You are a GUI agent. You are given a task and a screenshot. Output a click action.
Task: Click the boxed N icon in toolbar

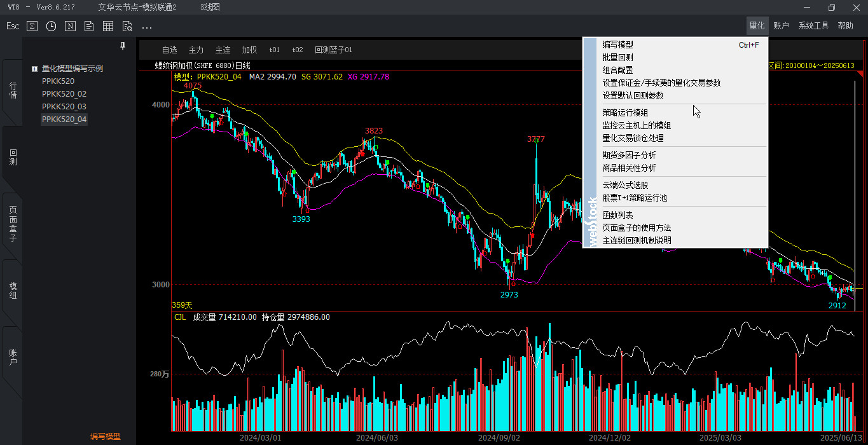tap(70, 26)
